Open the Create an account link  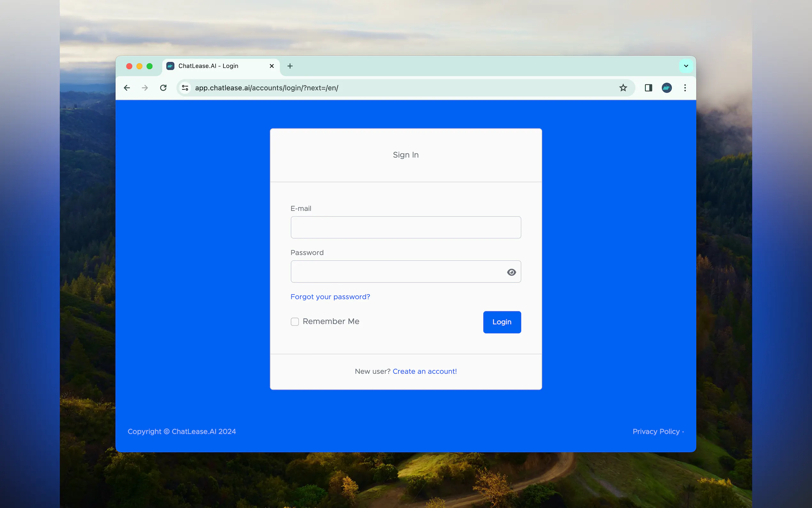click(424, 371)
